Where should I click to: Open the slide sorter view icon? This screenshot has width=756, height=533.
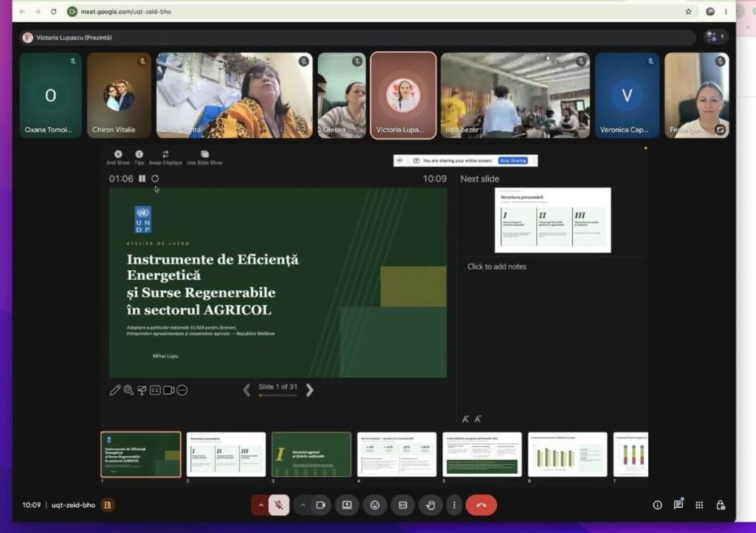pyautogui.click(x=142, y=390)
